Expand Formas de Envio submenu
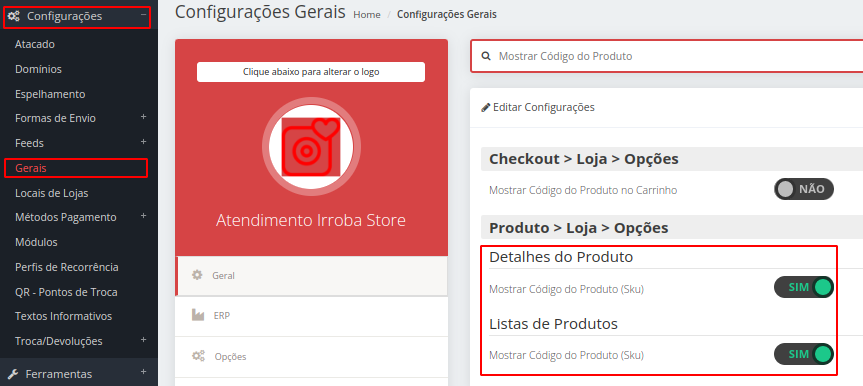 click(x=143, y=117)
